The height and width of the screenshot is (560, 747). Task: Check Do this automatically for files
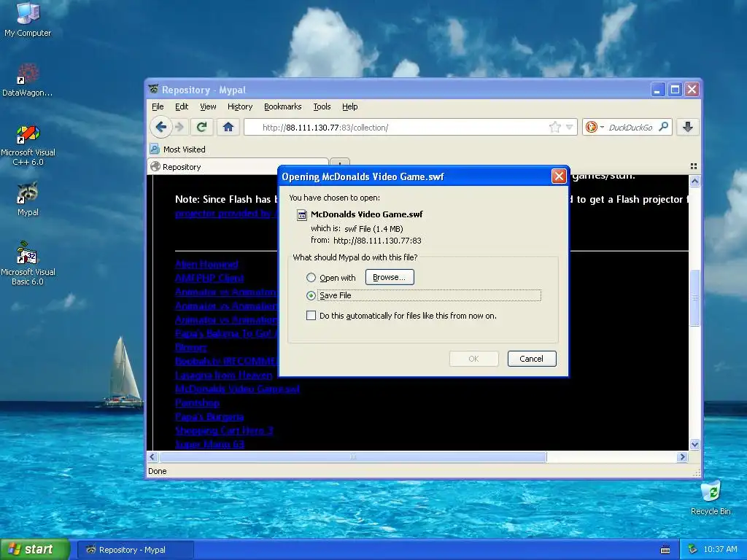click(311, 315)
